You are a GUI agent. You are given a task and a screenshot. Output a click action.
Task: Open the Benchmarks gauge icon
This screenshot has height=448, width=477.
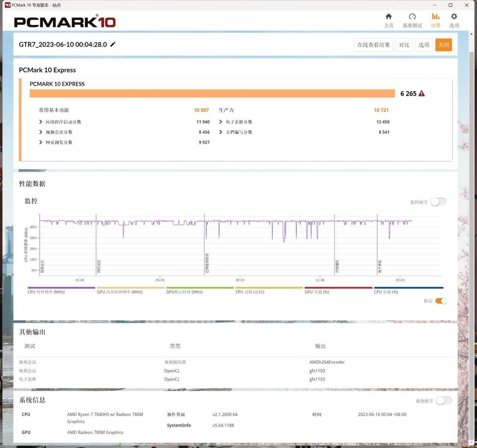412,17
